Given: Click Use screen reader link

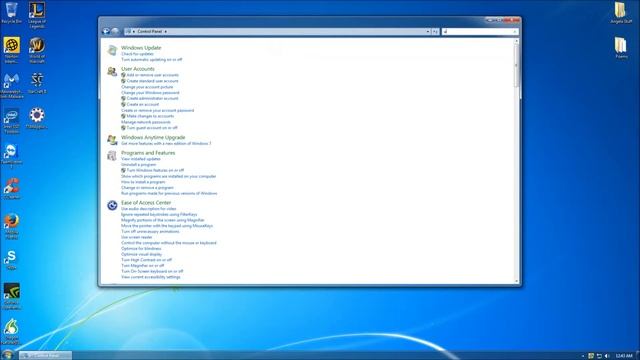Looking at the screenshot, I should point(136,237).
